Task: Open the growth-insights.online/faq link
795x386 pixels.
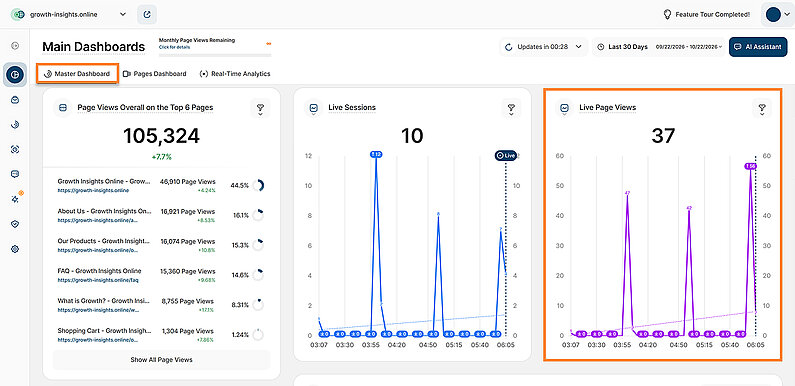Action: tap(98, 280)
